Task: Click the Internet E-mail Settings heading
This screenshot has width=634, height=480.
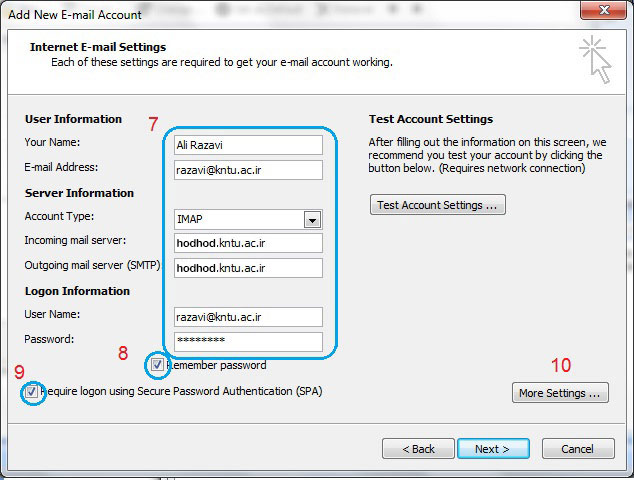Action: [98, 47]
